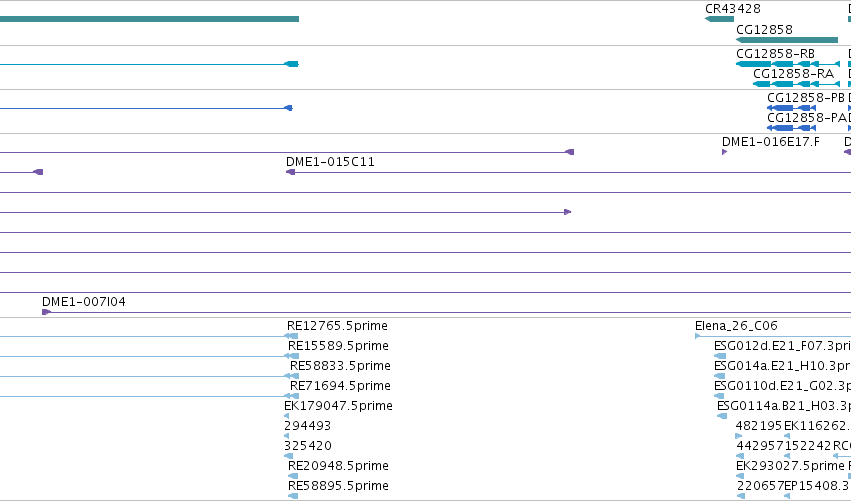Click the Elena_26_C06 feature label
The height and width of the screenshot is (501, 851).
[x=736, y=326]
